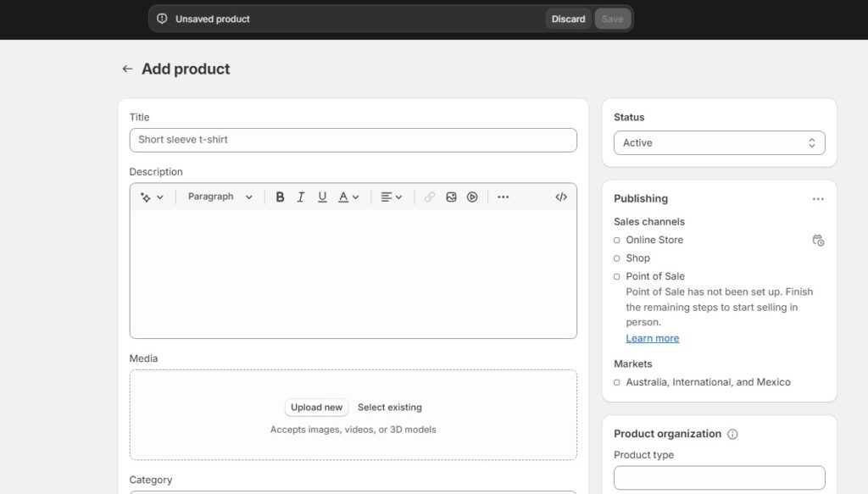Image resolution: width=868 pixels, height=494 pixels.
Task: Underline text using the U icon
Action: [x=322, y=197]
